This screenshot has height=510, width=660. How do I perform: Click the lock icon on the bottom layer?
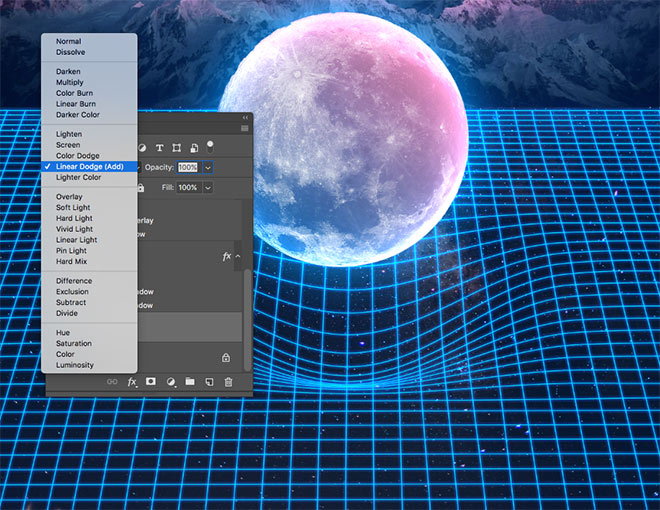226,358
